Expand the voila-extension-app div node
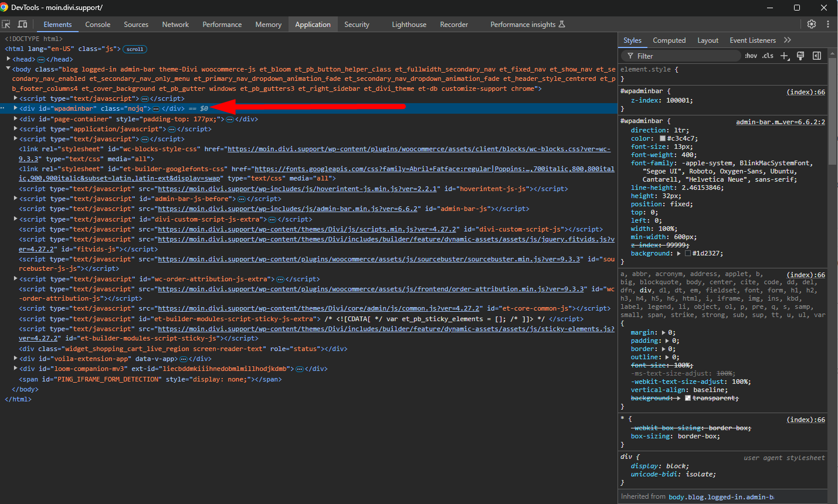The height and width of the screenshot is (504, 838). 15,359
